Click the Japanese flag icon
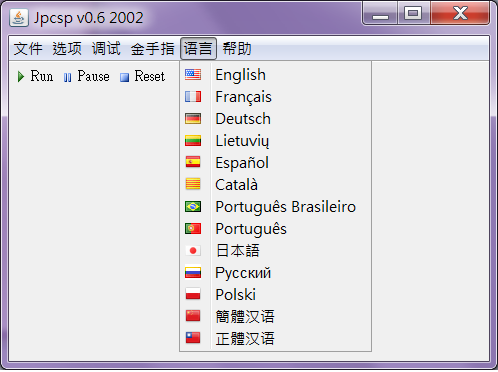The width and height of the screenshot is (498, 372). click(193, 251)
